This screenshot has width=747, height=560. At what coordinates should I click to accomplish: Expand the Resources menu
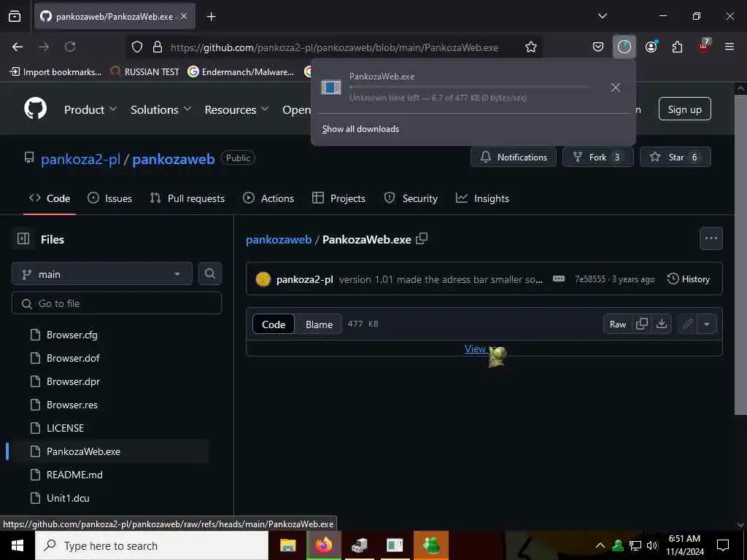[237, 109]
